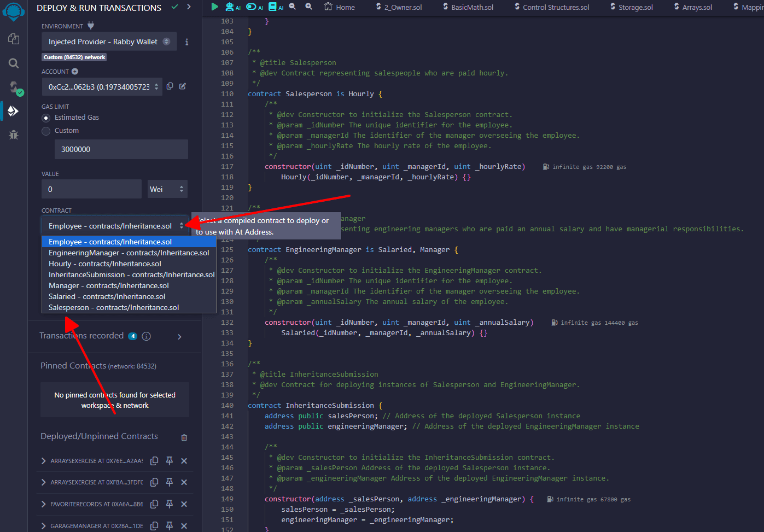This screenshot has width=764, height=532.
Task: Open the Search in files sidebar icon
Action: (14, 63)
